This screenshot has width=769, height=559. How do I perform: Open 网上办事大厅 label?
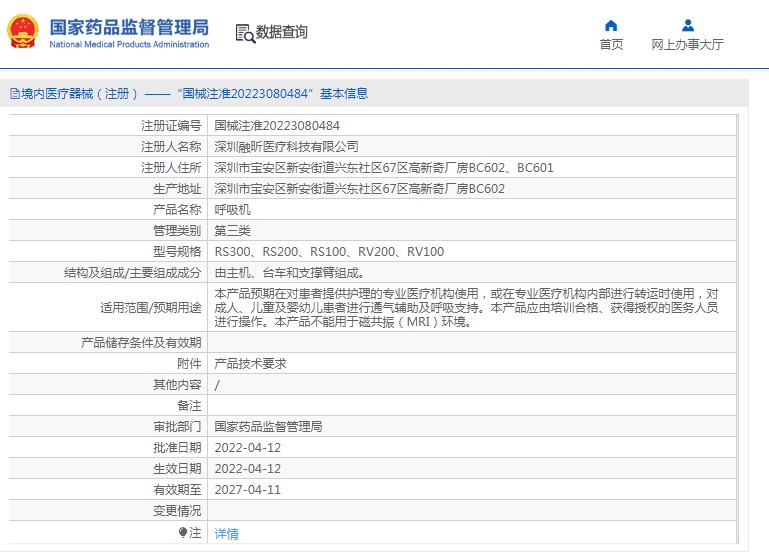pos(687,45)
